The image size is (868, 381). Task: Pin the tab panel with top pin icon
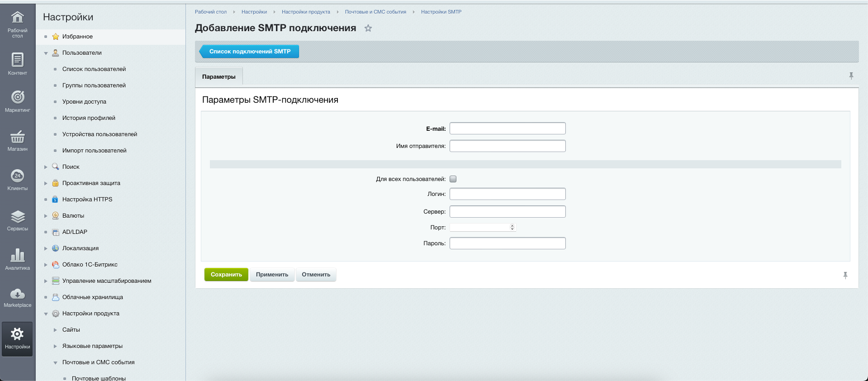[851, 76]
